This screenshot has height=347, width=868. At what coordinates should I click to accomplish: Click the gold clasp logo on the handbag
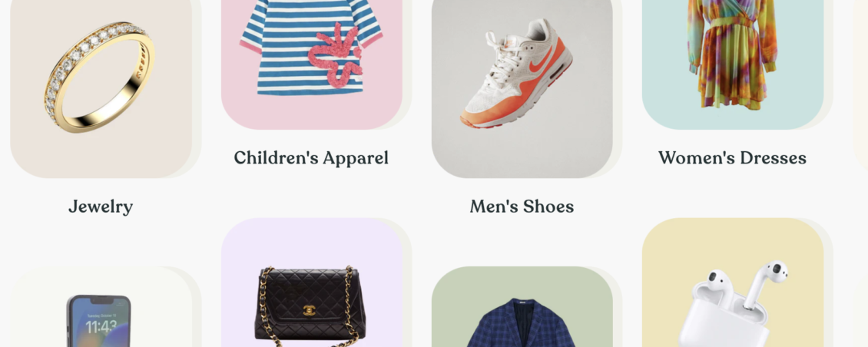[310, 310]
